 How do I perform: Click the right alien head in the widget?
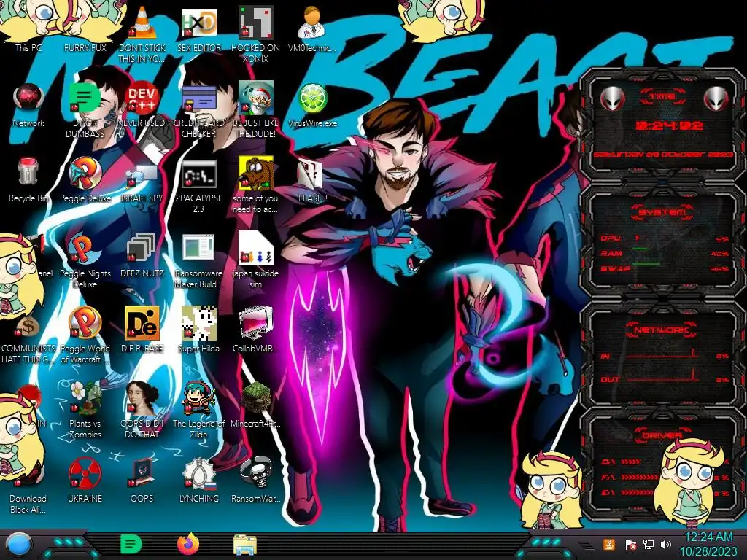(x=716, y=99)
